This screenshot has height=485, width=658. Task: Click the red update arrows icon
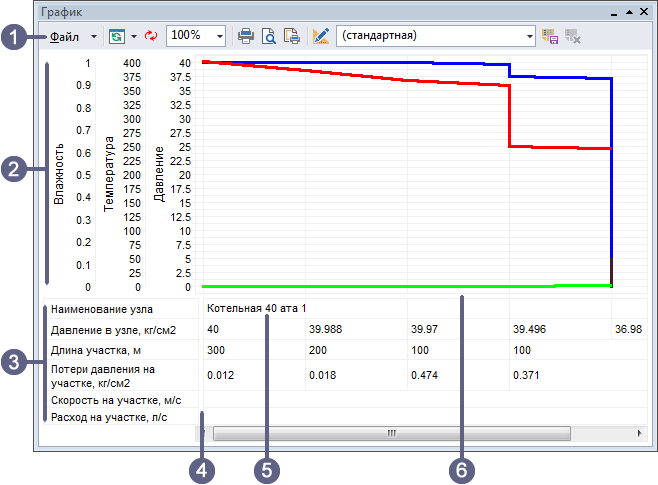pos(151,36)
